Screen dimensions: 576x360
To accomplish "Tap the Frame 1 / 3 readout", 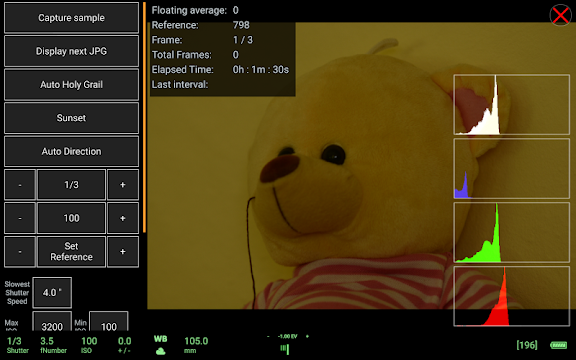I will 202,40.
